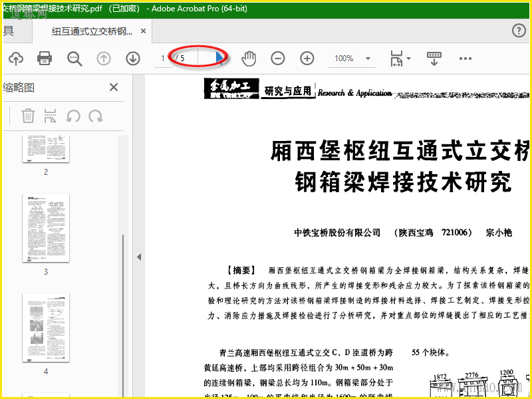Viewport: 532px width, 399px height.
Task: Zoom in with the plus button
Action: coord(307,59)
